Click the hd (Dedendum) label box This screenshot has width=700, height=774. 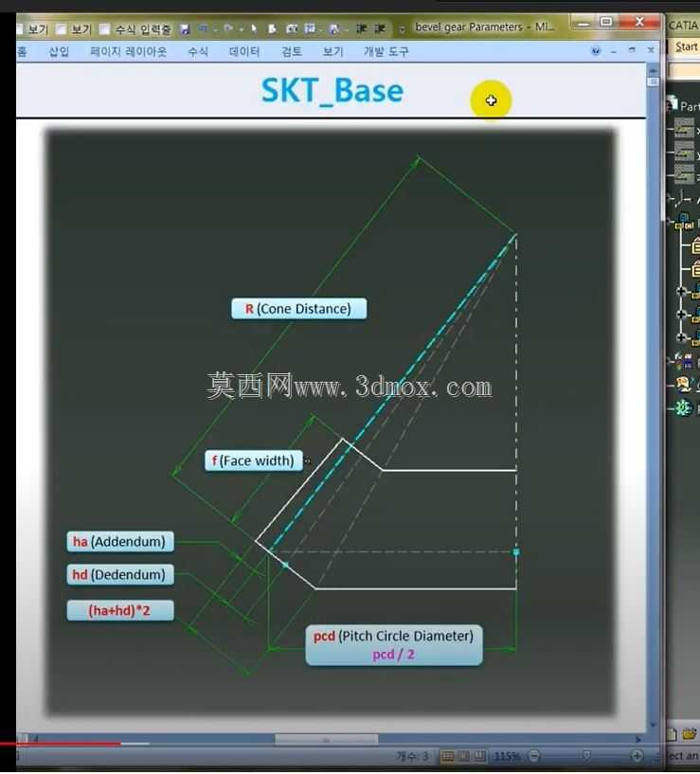[120, 574]
